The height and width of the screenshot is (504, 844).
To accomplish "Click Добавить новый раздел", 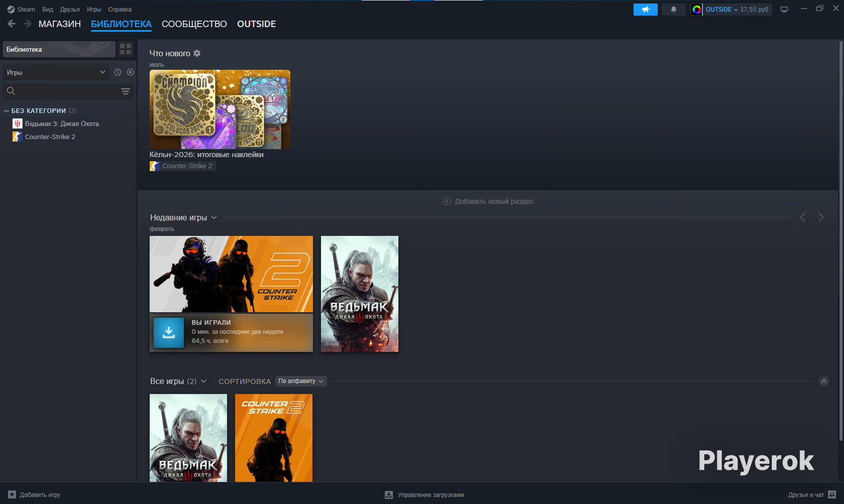I will click(488, 202).
